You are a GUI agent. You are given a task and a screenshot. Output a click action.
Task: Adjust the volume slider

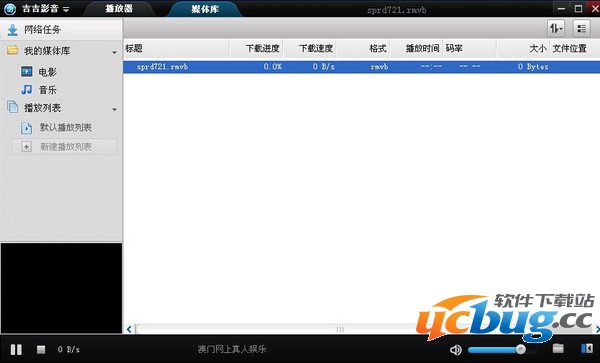click(x=502, y=350)
